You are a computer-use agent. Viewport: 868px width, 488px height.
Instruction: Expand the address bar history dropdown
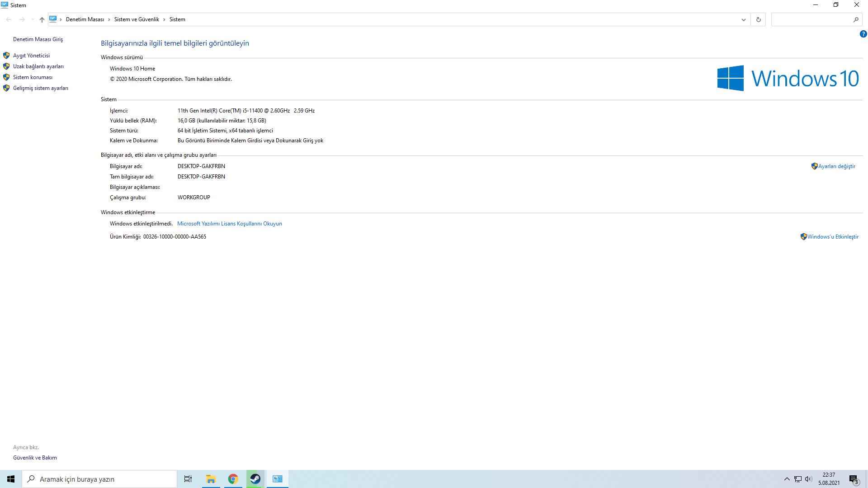click(x=743, y=19)
